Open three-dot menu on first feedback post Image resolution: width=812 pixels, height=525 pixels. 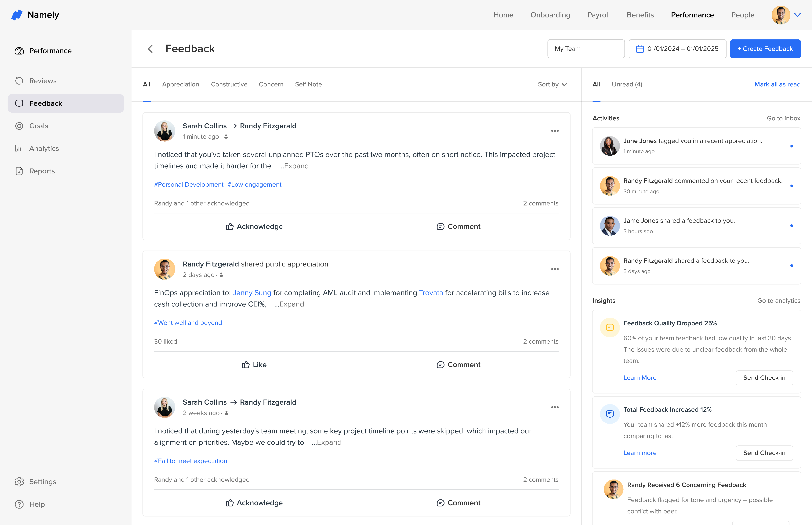pyautogui.click(x=555, y=131)
